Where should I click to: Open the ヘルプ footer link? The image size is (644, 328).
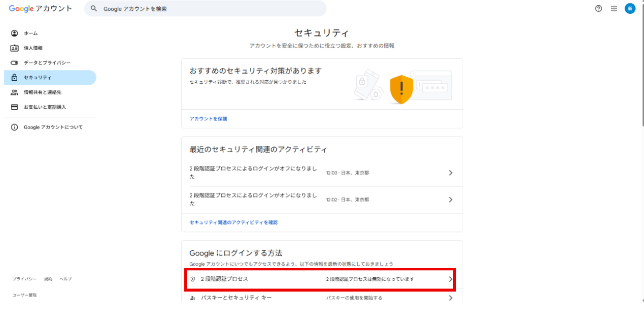pyautogui.click(x=66, y=279)
